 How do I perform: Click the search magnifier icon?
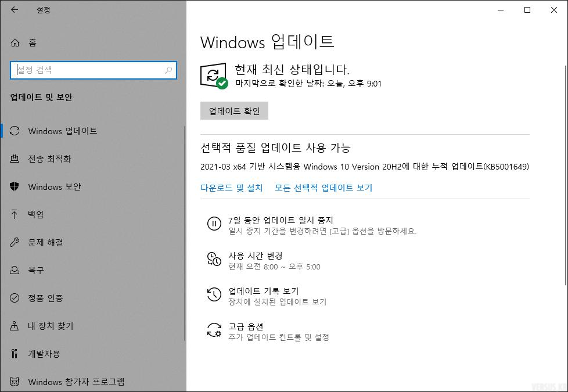tap(168, 70)
